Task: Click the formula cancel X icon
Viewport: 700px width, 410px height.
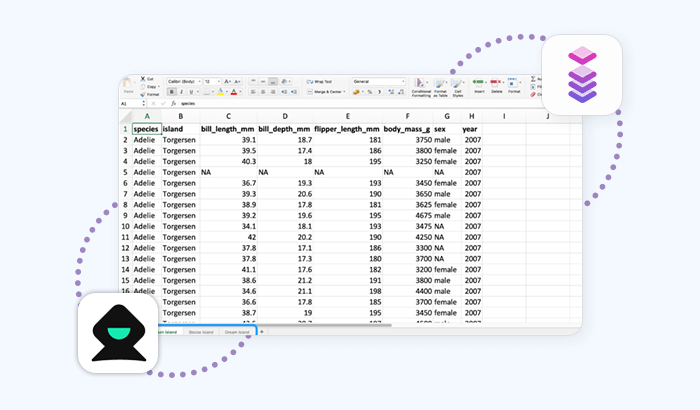Action: tap(153, 104)
